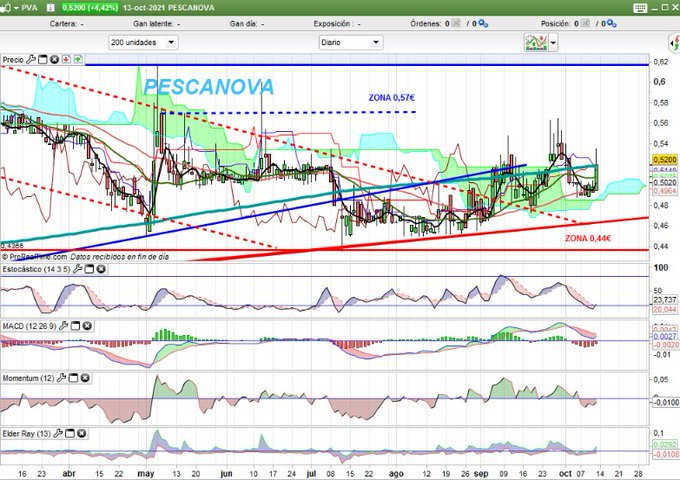
Task: Click the Posición label
Action: tap(556, 24)
